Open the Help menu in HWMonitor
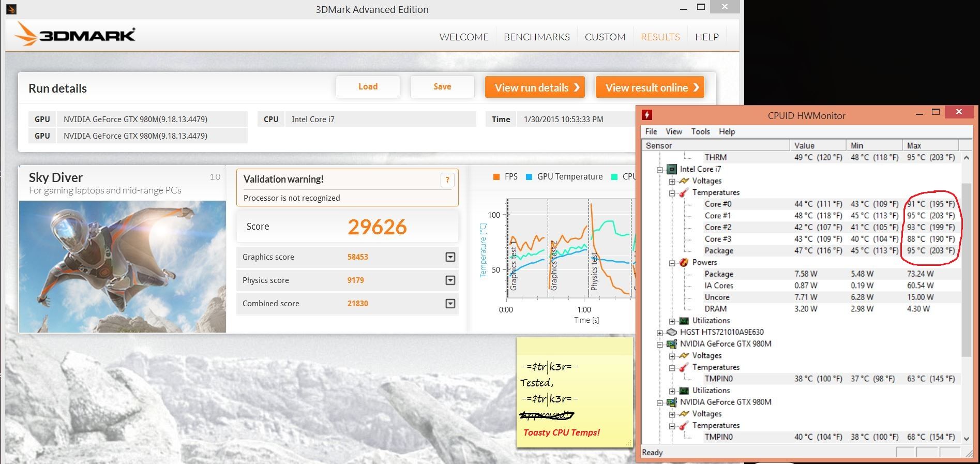The image size is (980, 464). pos(727,131)
